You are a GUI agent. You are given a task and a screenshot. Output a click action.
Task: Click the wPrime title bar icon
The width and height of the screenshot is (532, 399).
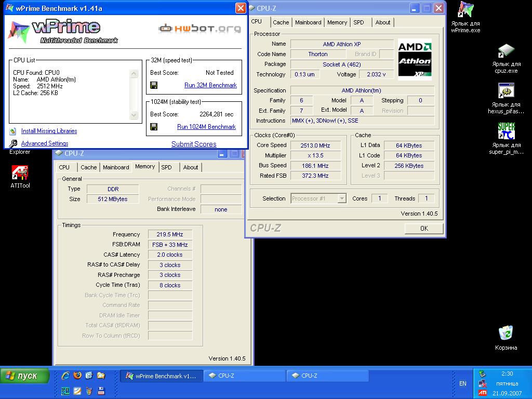[9, 8]
